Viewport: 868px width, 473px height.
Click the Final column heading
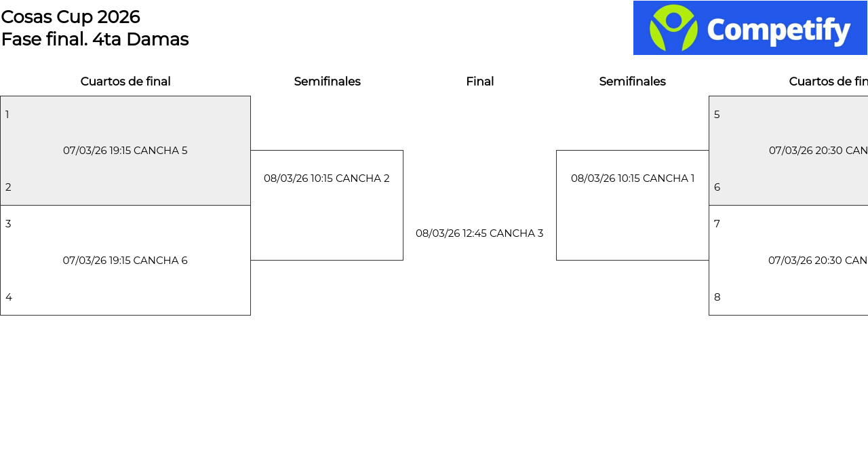pyautogui.click(x=479, y=81)
